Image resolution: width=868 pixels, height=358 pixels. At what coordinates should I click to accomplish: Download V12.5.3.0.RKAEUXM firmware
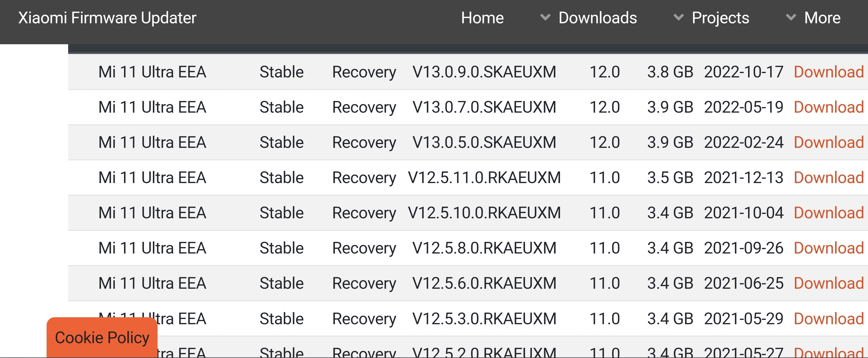[829, 319]
